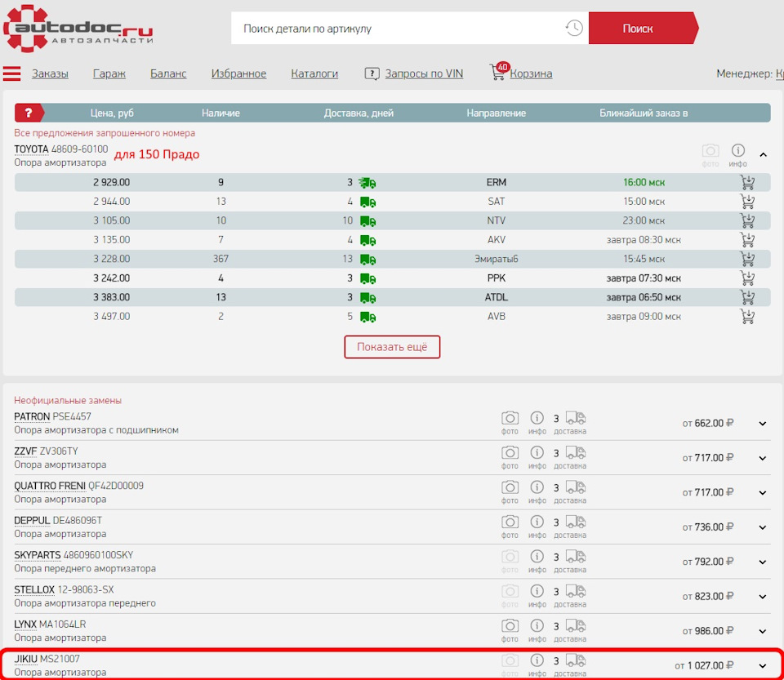Screen dimensions: 784x680
Task: Add the 3 105.00 NTV offer to cart
Action: [x=747, y=220]
